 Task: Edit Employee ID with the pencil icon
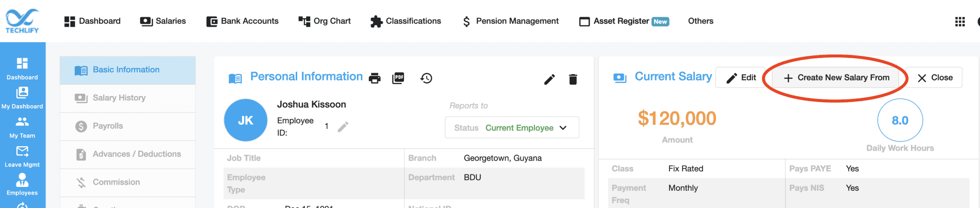tap(343, 127)
